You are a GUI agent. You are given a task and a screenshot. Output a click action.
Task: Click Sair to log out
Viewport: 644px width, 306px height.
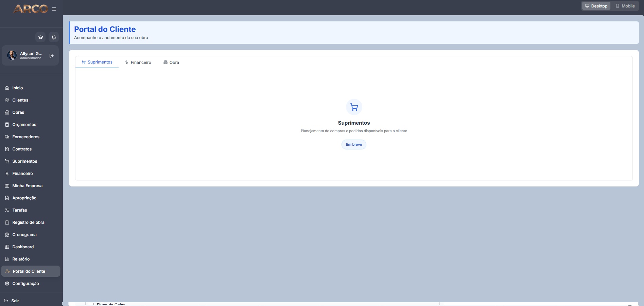pyautogui.click(x=12, y=301)
